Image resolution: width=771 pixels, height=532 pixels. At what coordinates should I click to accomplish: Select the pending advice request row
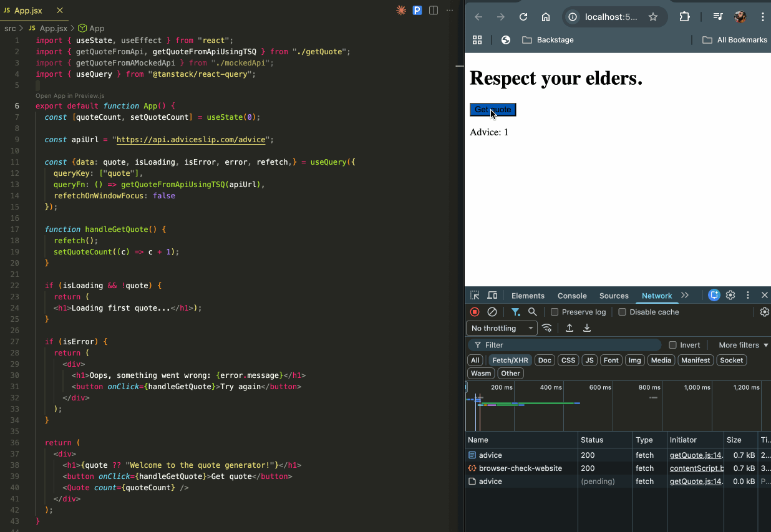(618, 481)
